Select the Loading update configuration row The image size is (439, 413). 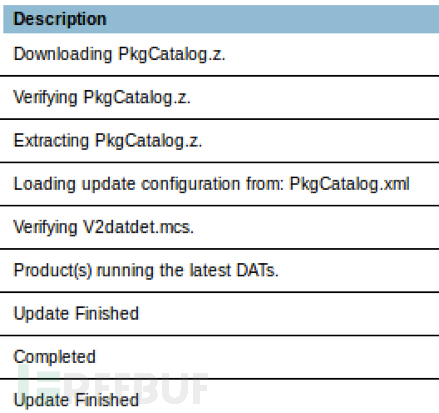point(219,184)
